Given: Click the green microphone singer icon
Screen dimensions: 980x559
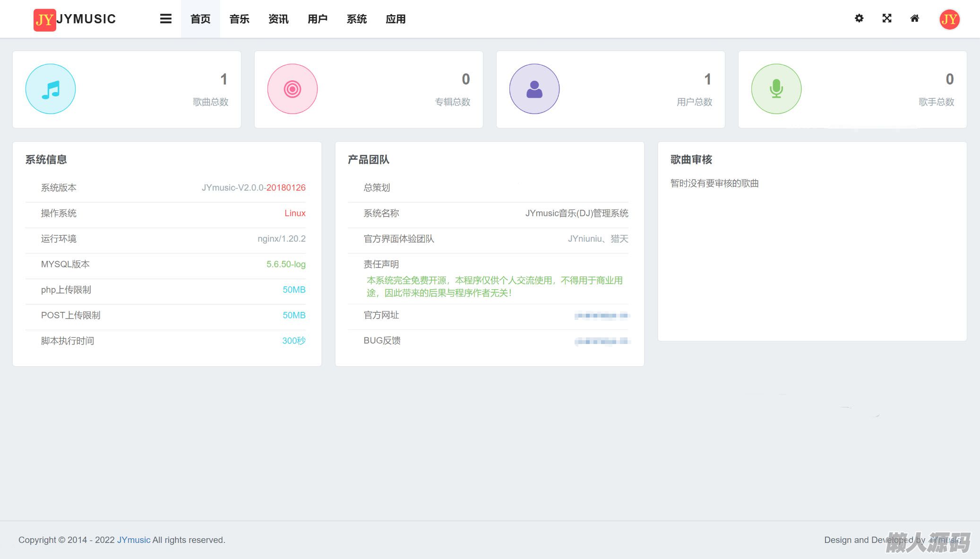Looking at the screenshot, I should (776, 89).
